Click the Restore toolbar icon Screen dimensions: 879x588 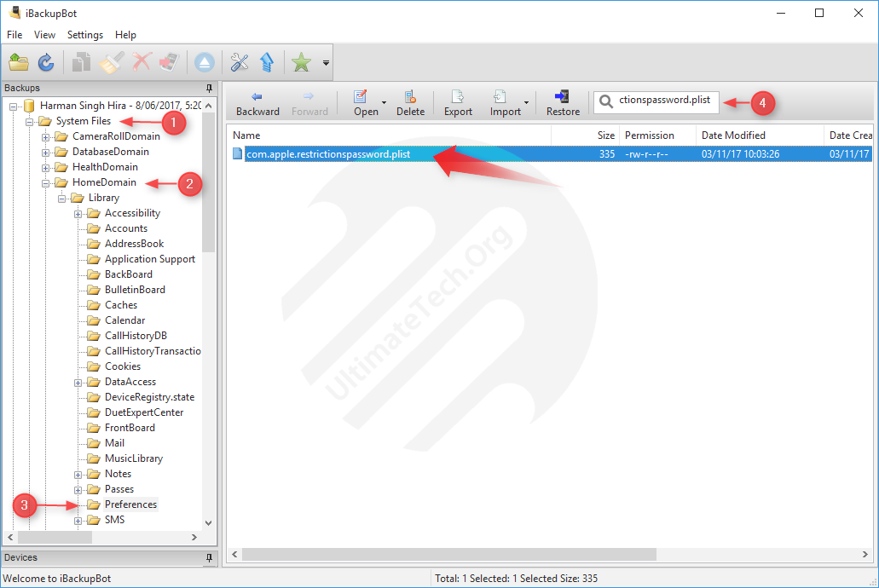[563, 103]
